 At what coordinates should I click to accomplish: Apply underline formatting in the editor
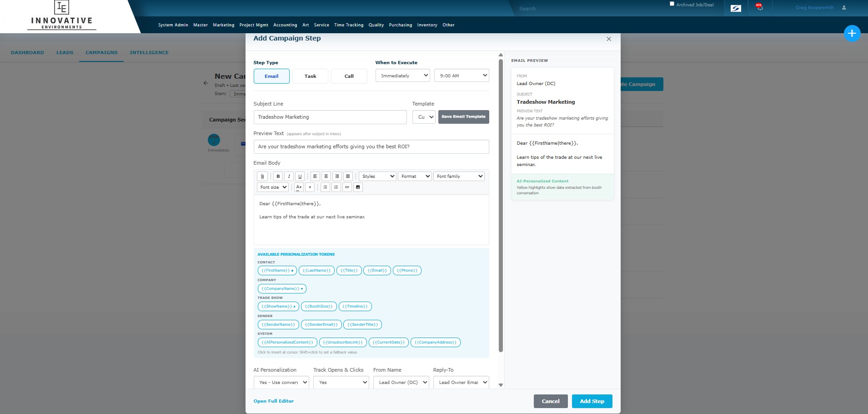point(300,176)
